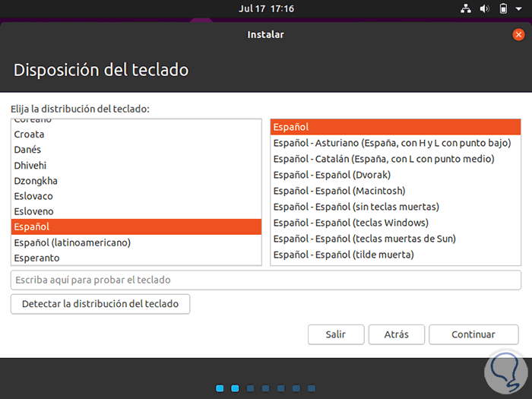
Task: Select Eslovaco keyboard language
Action: click(136, 196)
